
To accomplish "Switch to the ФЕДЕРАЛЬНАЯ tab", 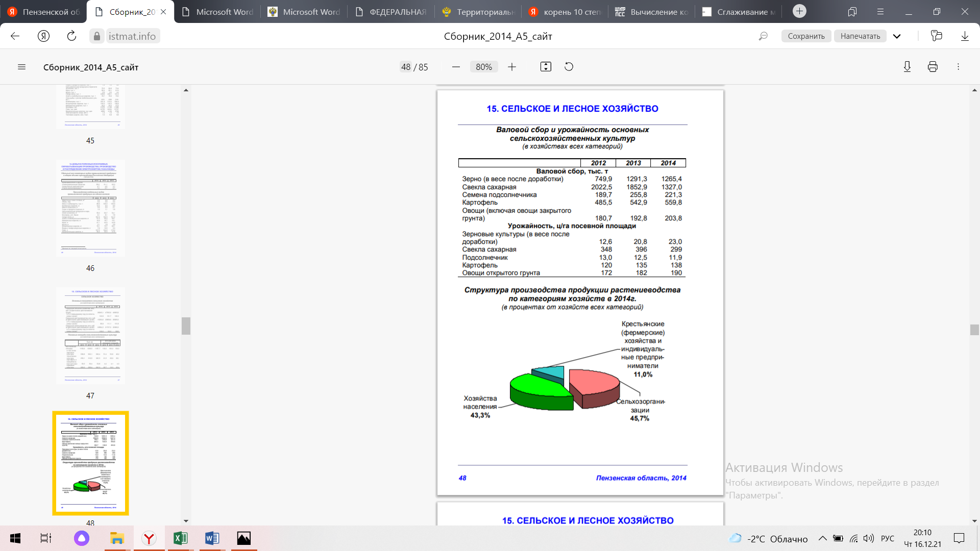I will 391,12.
